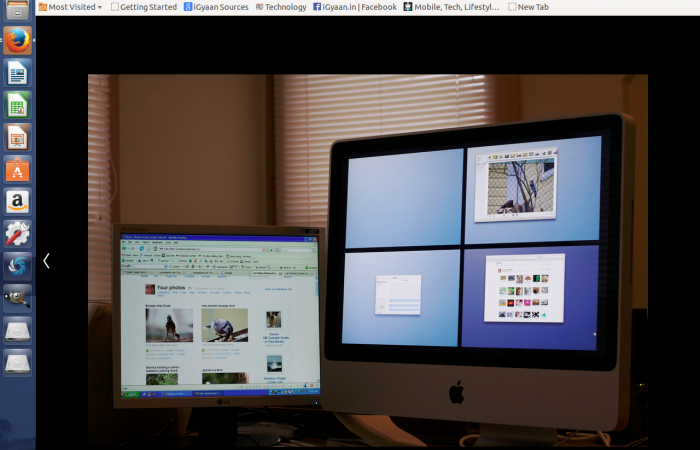
Task: Open the Getting Started bookmark
Action: [x=143, y=7]
